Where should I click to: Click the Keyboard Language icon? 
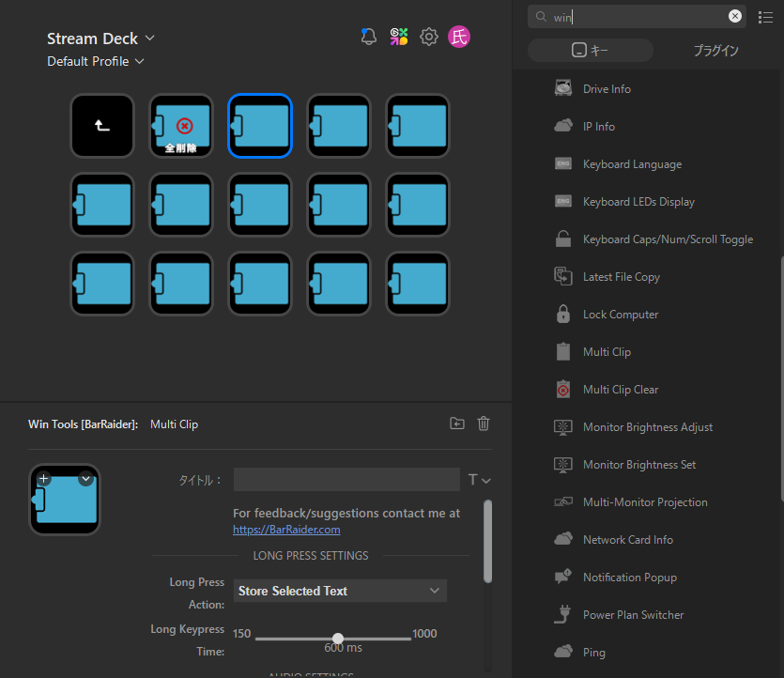coord(563,163)
